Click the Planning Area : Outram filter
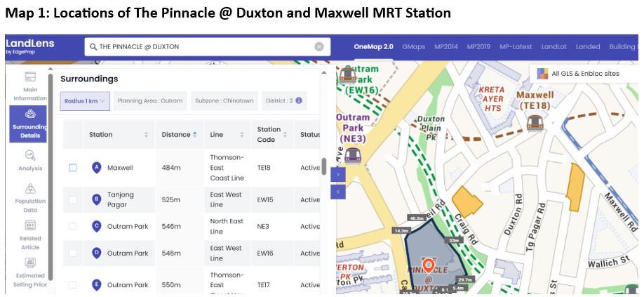Viewport: 644px width, 297px height. point(150,100)
